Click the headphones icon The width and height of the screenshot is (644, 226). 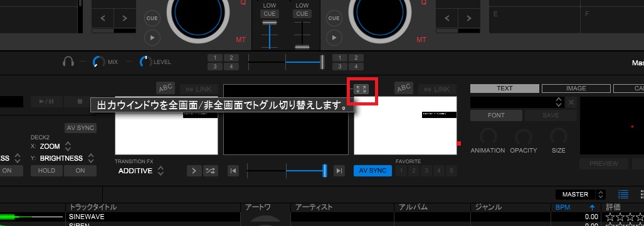68,62
